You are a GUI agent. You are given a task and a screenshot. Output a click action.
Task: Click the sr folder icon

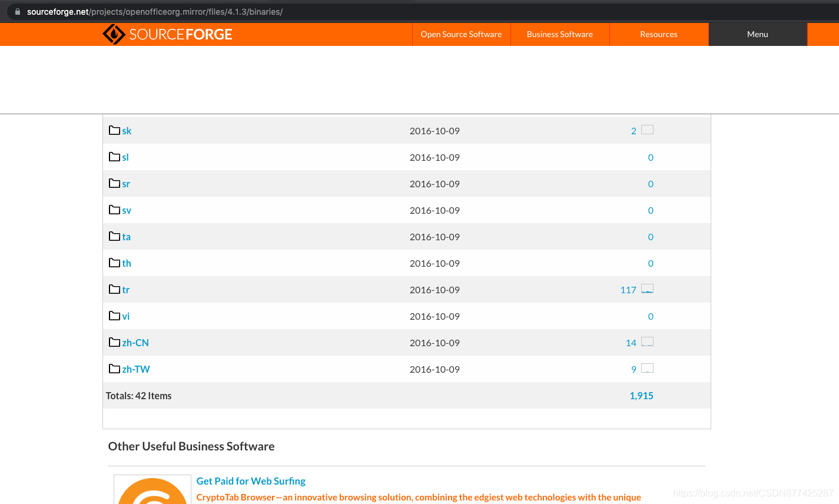tap(114, 183)
